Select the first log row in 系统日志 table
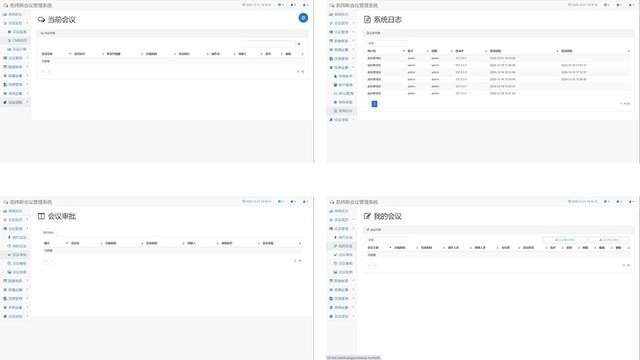The height and width of the screenshot is (360, 640). pyautogui.click(x=498, y=58)
